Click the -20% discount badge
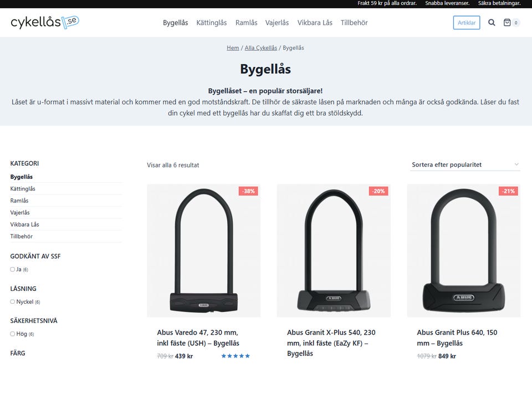This screenshot has width=532, height=415. click(378, 191)
